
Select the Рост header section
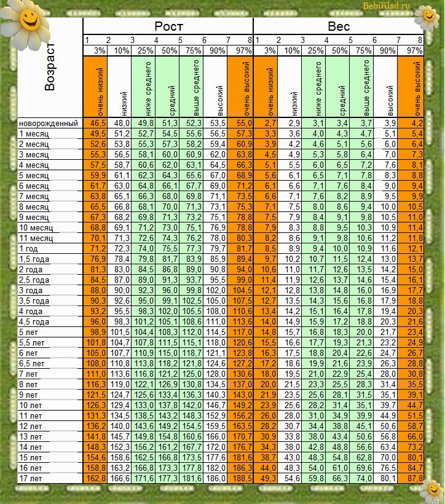tap(168, 26)
